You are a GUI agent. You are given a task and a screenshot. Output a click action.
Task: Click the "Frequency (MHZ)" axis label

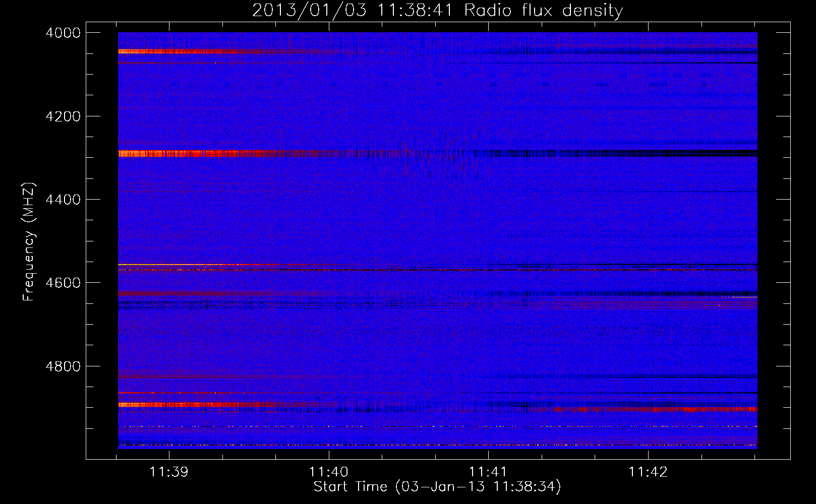29,242
